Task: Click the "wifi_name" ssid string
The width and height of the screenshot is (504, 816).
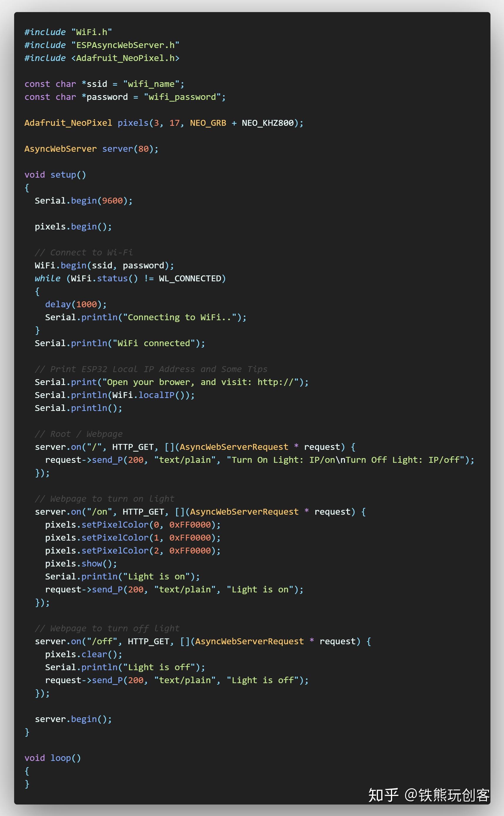Action: click(x=151, y=84)
